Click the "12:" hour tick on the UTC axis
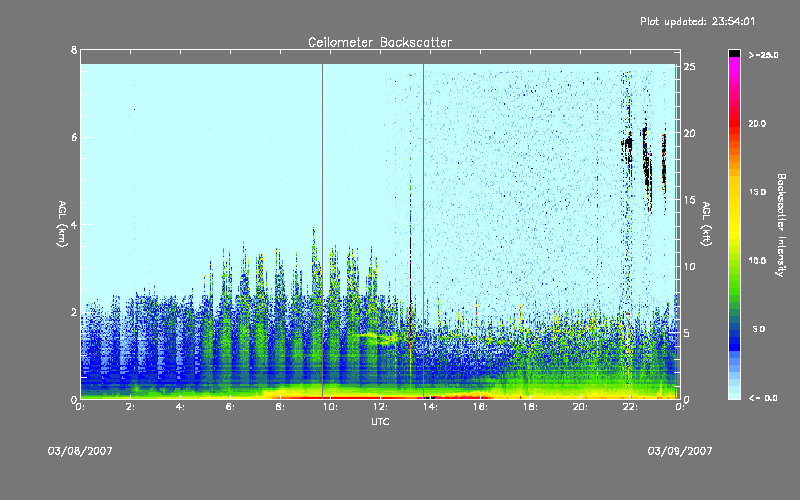800x500 pixels. click(x=380, y=407)
